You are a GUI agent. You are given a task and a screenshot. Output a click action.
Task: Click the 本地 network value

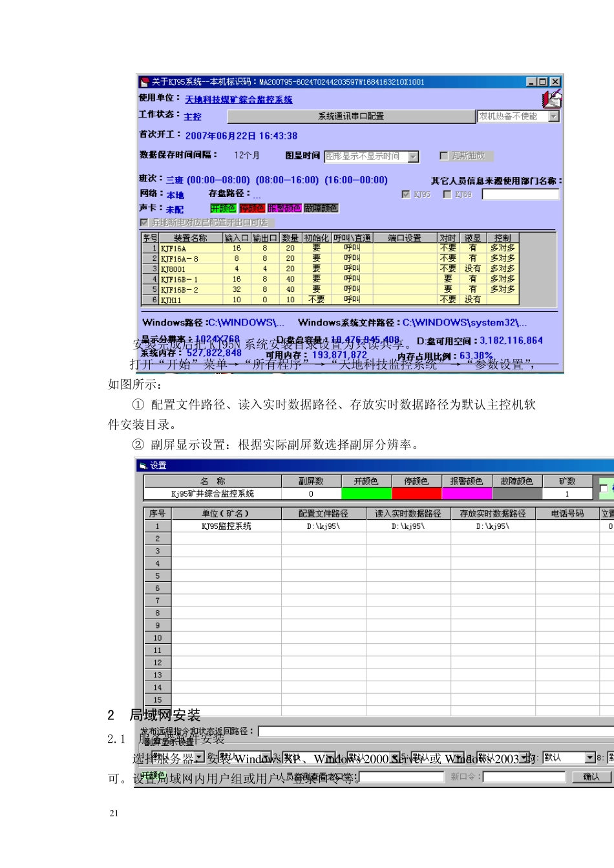coord(175,194)
